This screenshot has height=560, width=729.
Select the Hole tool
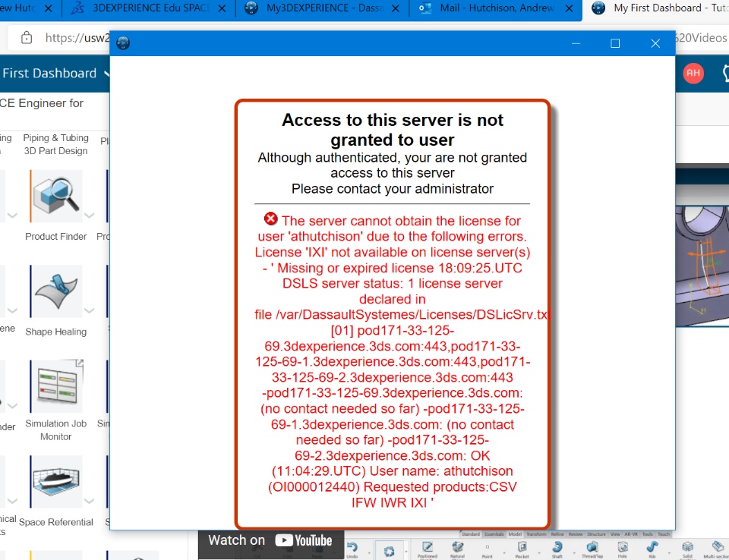click(623, 549)
